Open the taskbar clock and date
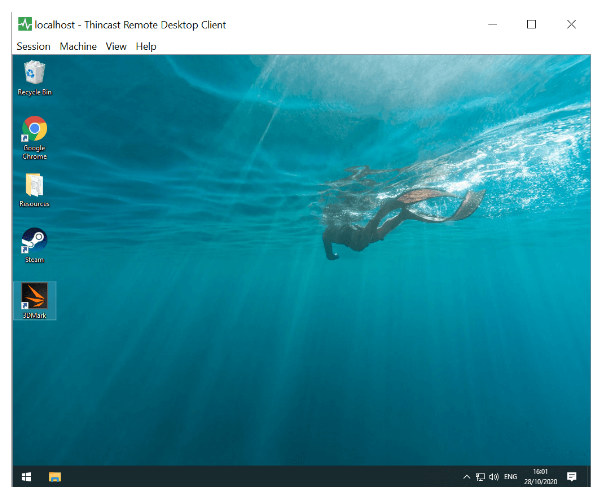Image resolution: width=595 pixels, height=494 pixels. click(541, 477)
